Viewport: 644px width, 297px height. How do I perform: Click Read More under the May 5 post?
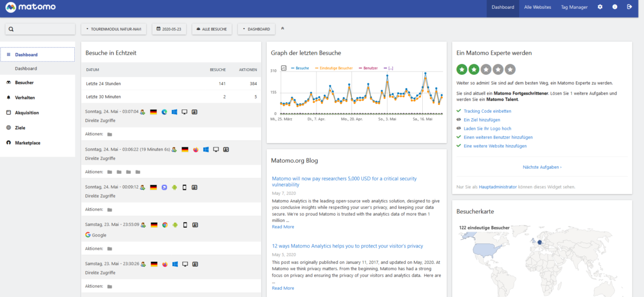(283, 288)
